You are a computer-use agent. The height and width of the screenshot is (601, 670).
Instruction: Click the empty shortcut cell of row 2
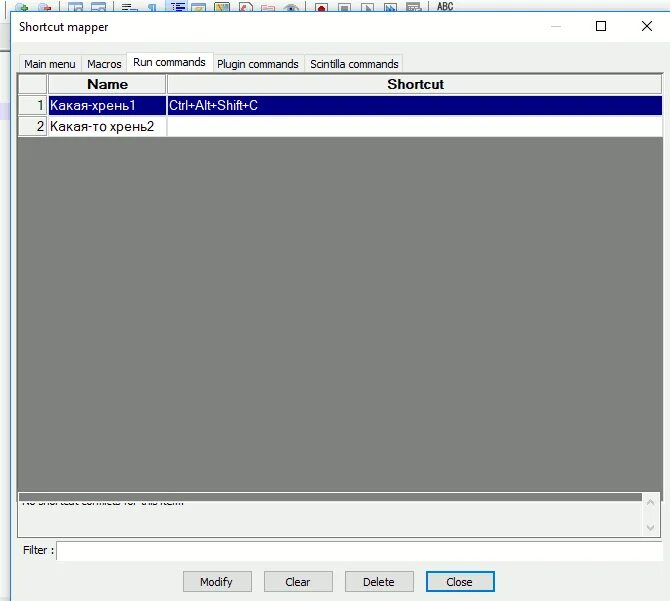tap(414, 126)
